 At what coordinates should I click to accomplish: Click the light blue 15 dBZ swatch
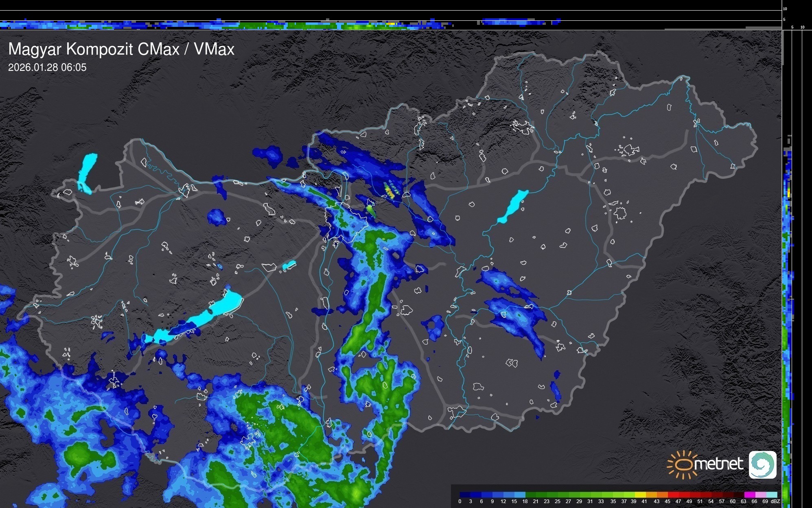520,495
